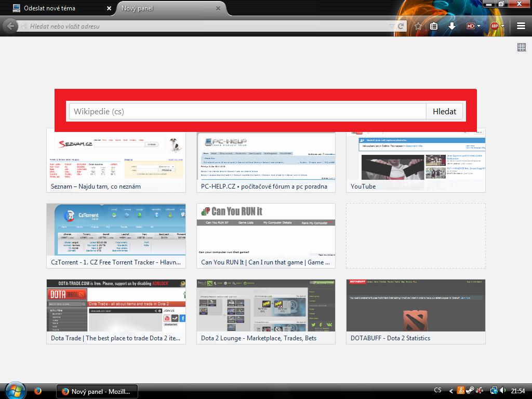532x399 pixels.
Task: Open the Firefox hamburger menu
Action: [x=521, y=26]
